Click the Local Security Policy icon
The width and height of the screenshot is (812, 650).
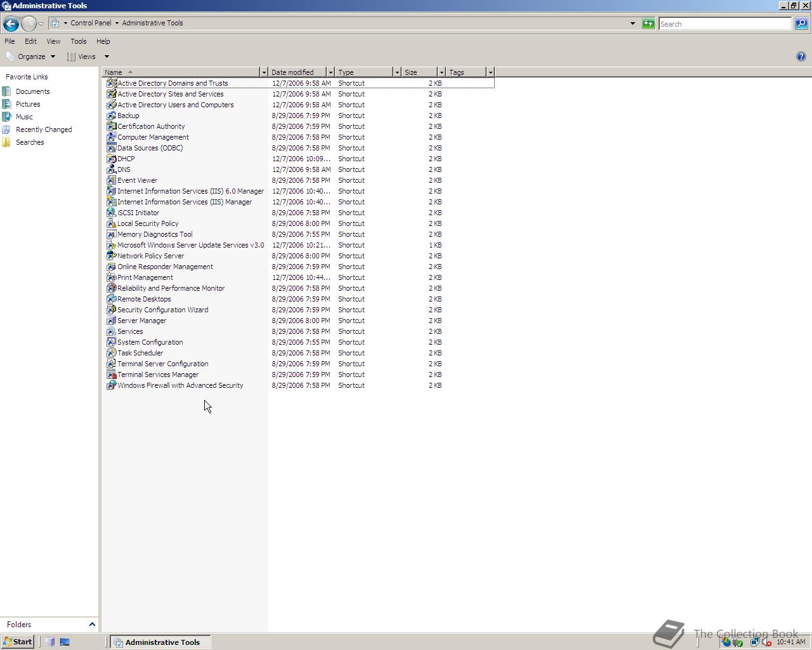[x=111, y=223]
